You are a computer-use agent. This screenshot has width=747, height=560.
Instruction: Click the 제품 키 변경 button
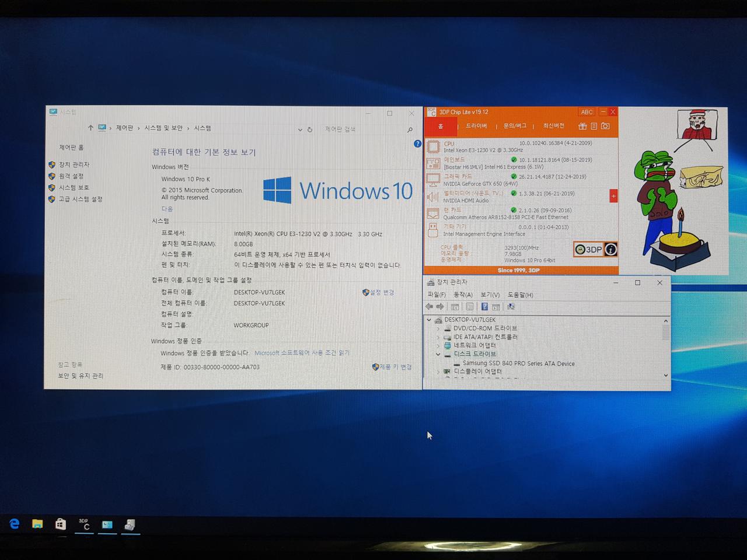[396, 366]
